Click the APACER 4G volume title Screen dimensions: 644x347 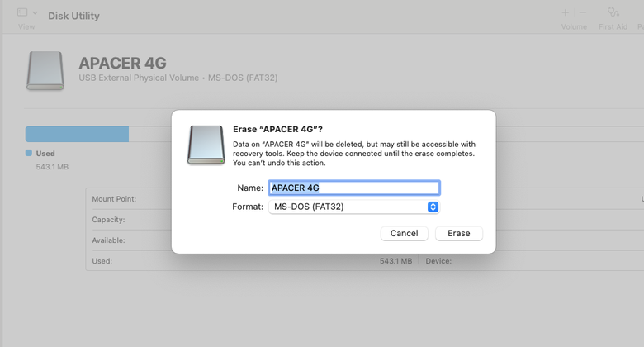[x=122, y=64]
